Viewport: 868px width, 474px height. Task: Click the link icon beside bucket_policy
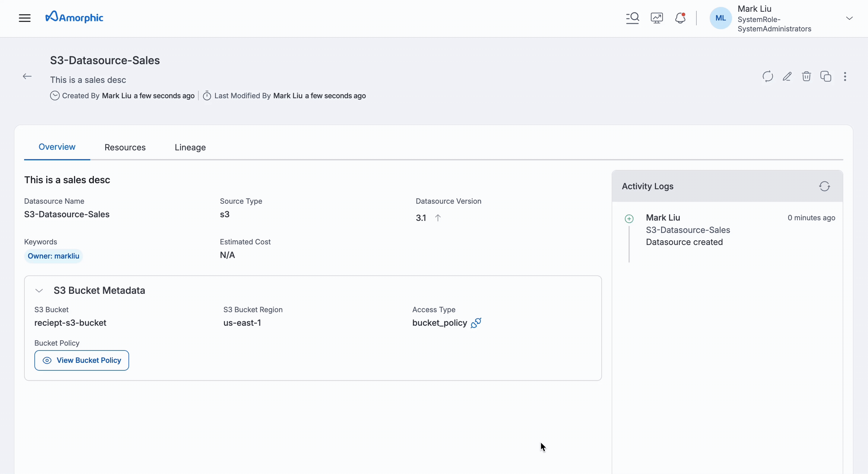click(476, 323)
